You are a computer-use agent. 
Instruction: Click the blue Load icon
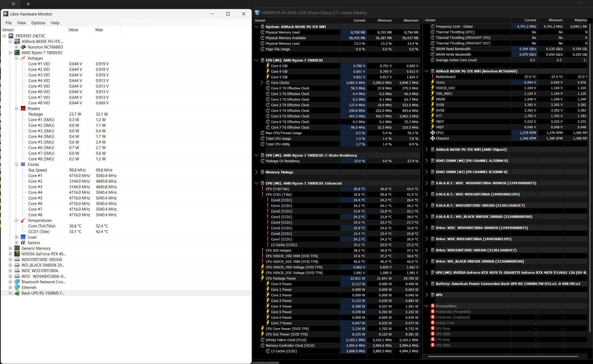tap(23, 237)
